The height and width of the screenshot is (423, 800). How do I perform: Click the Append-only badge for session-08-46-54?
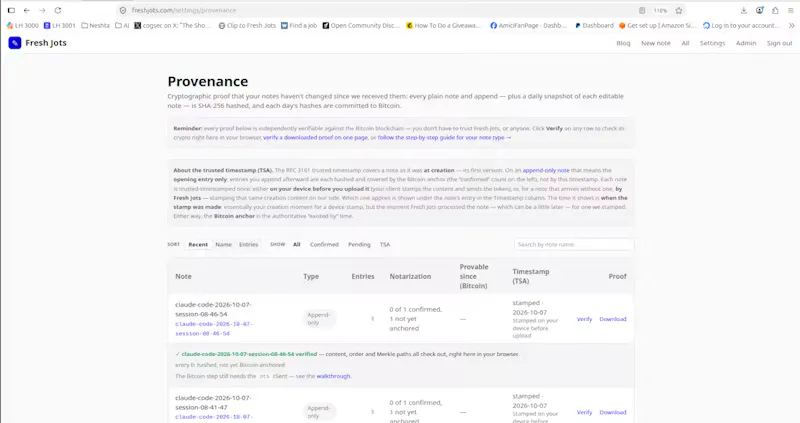[319, 319]
